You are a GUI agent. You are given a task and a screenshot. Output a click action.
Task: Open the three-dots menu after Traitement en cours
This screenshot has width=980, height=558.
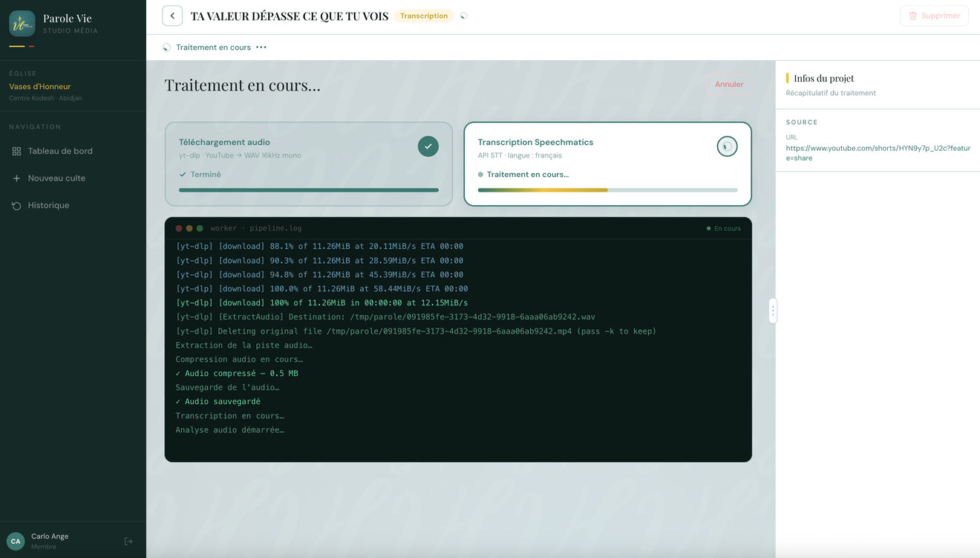[x=261, y=48]
